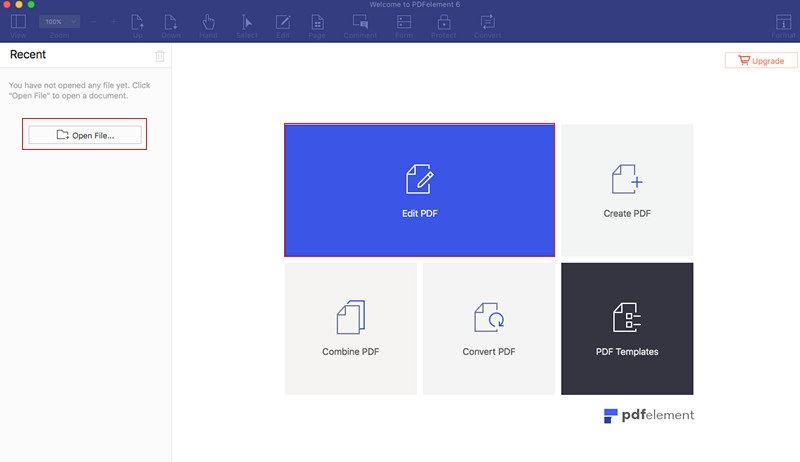Open the Comment tool
800x462 pixels.
pyautogui.click(x=360, y=21)
